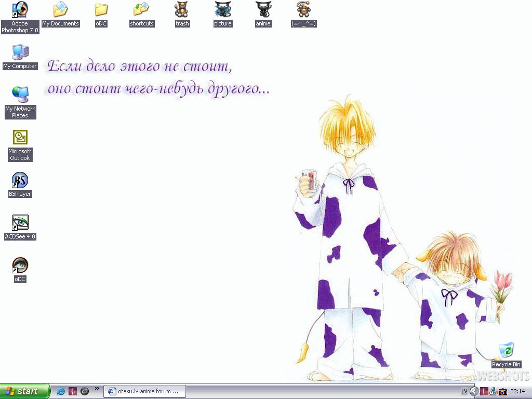This screenshot has width=532, height=399.
Task: Click the 22:14 clock
Action: tap(518, 392)
